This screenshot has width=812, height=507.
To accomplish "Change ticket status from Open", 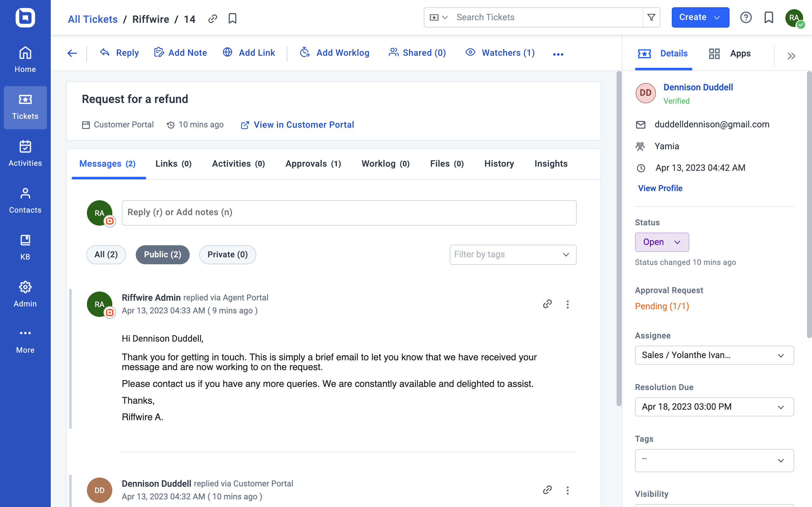I will (661, 242).
